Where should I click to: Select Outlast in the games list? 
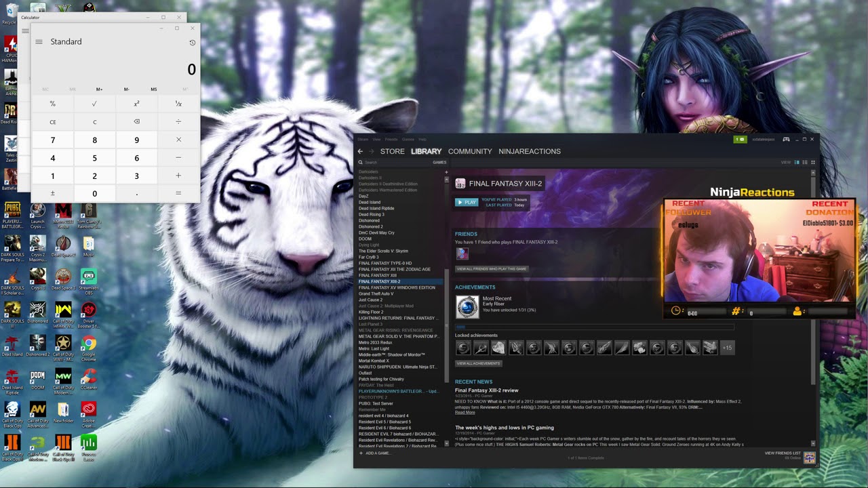(x=365, y=373)
